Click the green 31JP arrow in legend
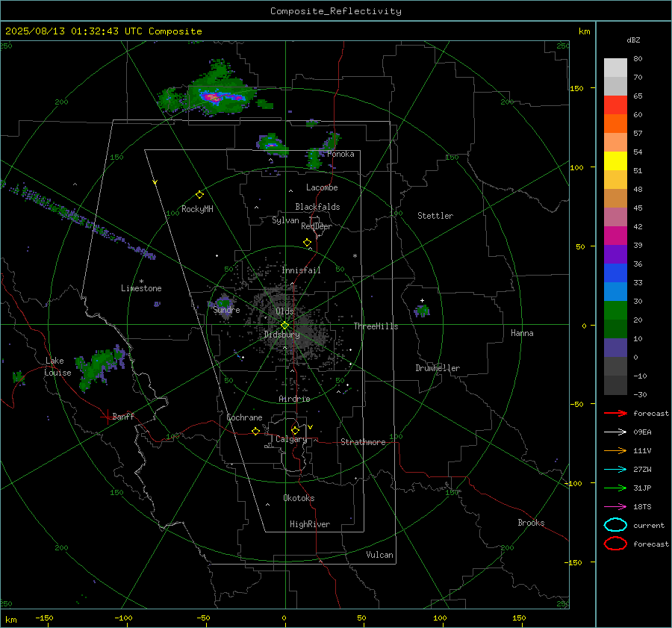 click(x=615, y=488)
